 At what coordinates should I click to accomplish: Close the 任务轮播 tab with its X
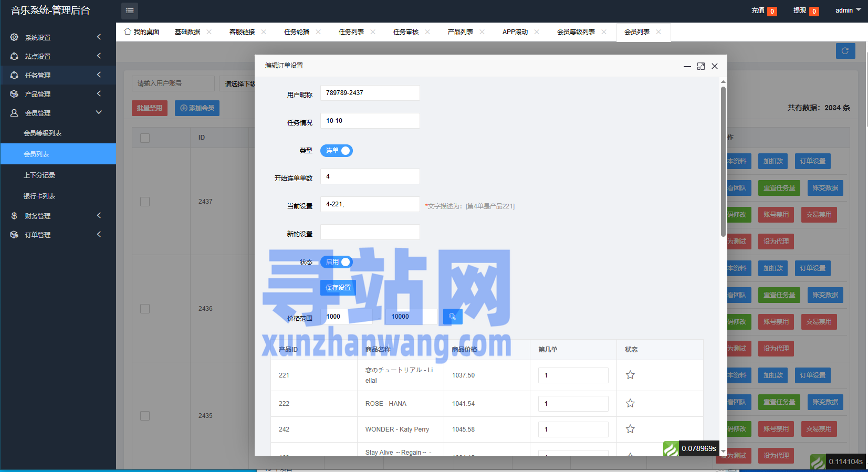click(x=318, y=32)
